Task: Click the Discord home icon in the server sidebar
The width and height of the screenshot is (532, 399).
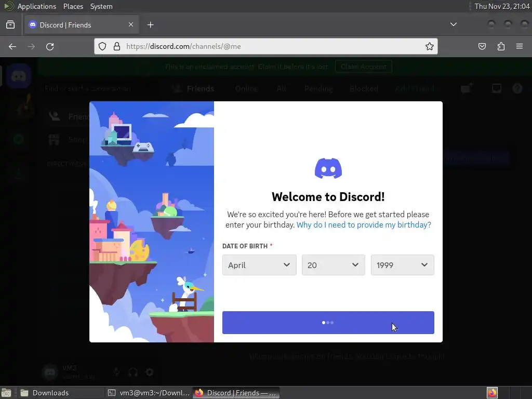Action: tap(19, 76)
